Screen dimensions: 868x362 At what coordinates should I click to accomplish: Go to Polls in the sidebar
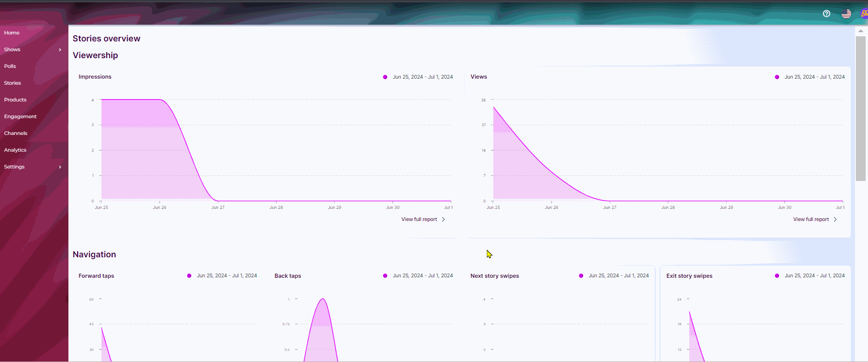tap(10, 66)
